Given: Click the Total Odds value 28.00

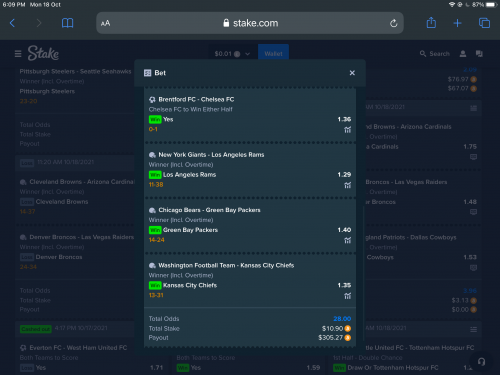Looking at the screenshot, I should [342, 319].
